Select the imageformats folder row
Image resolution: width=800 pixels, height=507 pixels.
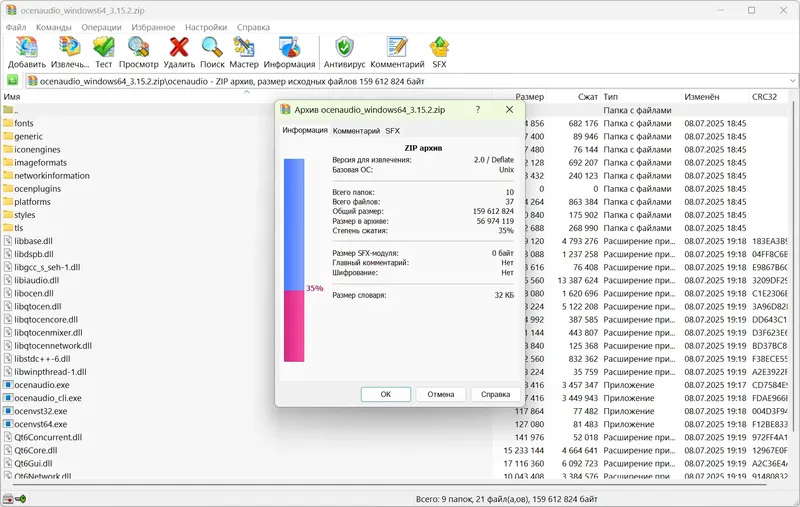(x=395, y=162)
